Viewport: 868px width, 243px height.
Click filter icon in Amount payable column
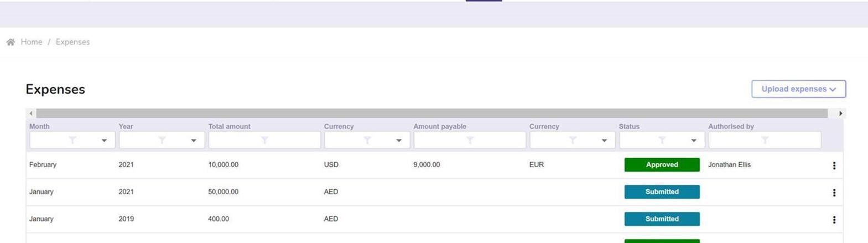(470, 141)
